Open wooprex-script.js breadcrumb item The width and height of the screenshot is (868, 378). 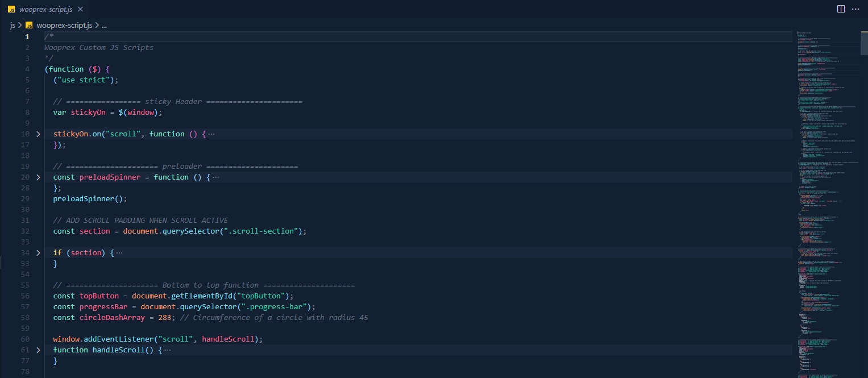pyautogui.click(x=64, y=25)
